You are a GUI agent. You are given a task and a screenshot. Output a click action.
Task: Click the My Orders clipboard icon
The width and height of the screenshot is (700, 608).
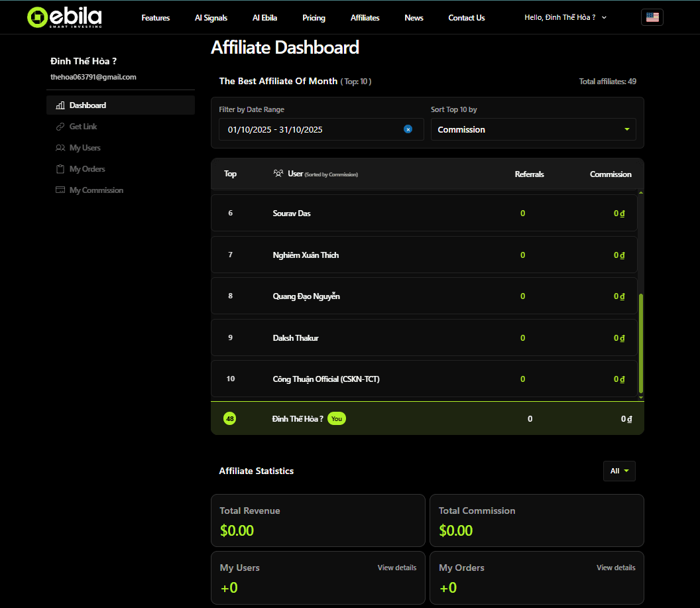click(60, 169)
